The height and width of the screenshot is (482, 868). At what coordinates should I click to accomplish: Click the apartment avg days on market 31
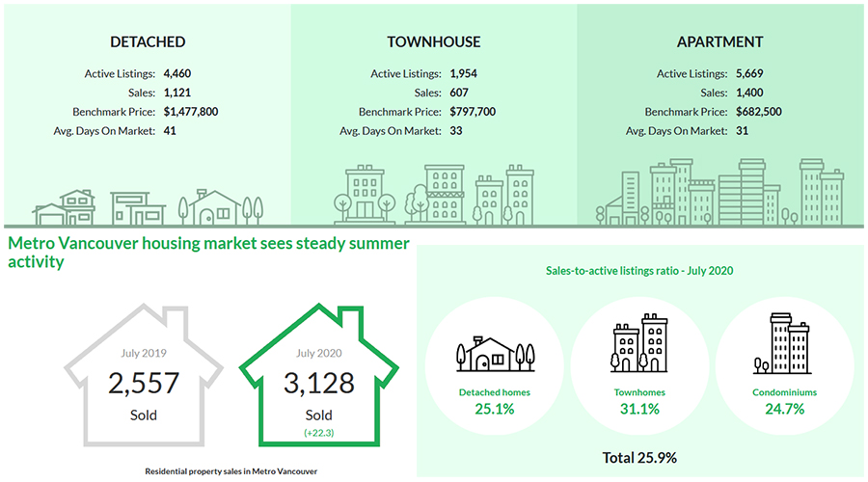click(742, 131)
